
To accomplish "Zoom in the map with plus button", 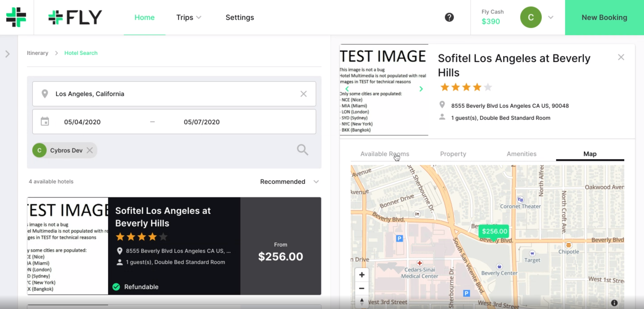I will point(361,275).
